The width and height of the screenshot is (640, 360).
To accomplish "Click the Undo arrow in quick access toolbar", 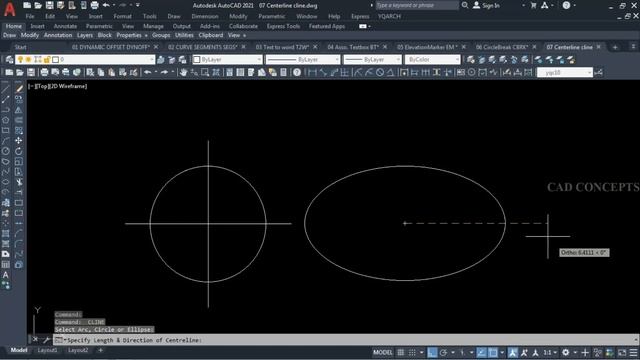I will coord(106,5).
